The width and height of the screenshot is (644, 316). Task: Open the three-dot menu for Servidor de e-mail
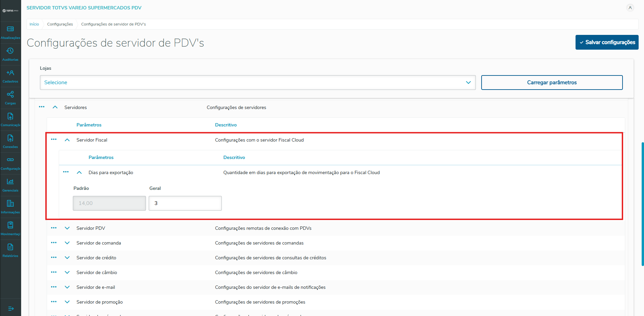point(54,287)
